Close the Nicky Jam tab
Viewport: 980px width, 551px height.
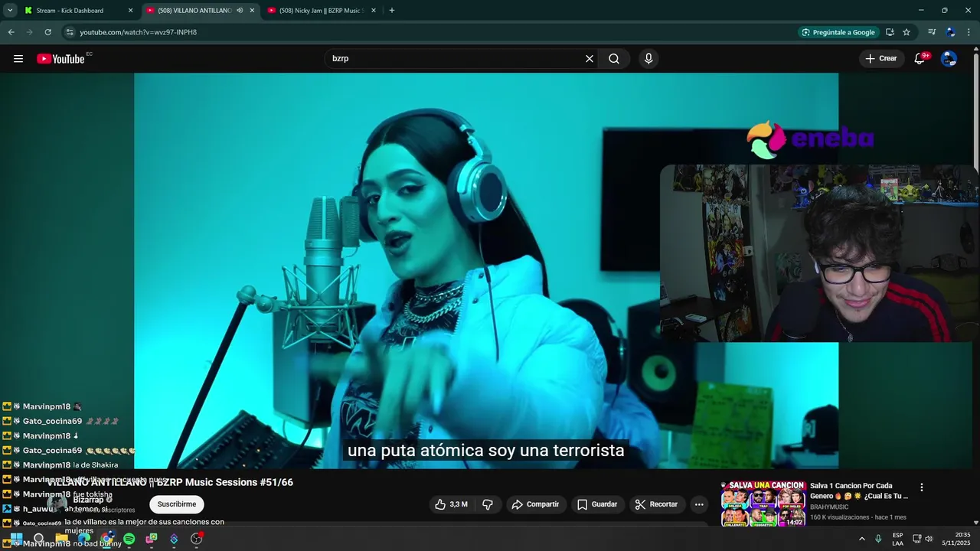(x=374, y=11)
